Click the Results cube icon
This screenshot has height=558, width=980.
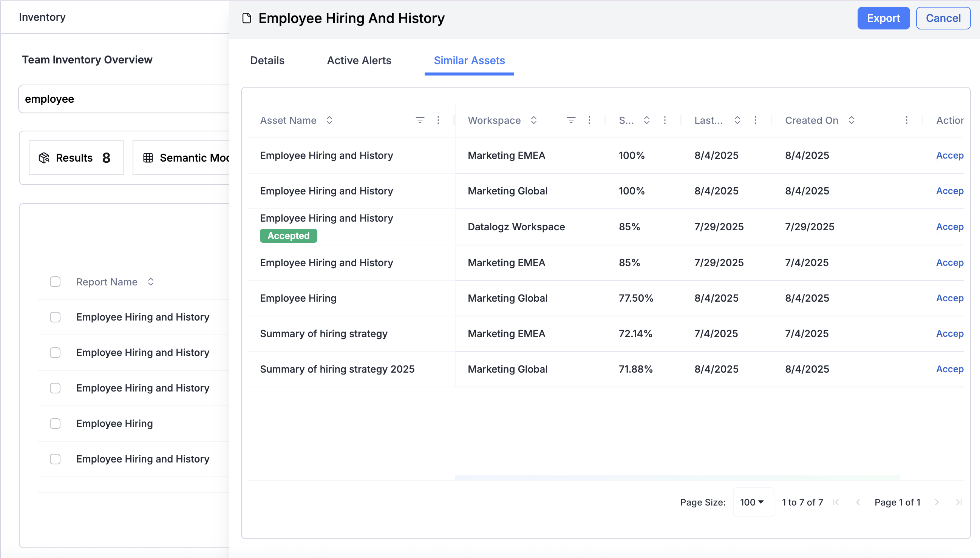click(x=44, y=158)
